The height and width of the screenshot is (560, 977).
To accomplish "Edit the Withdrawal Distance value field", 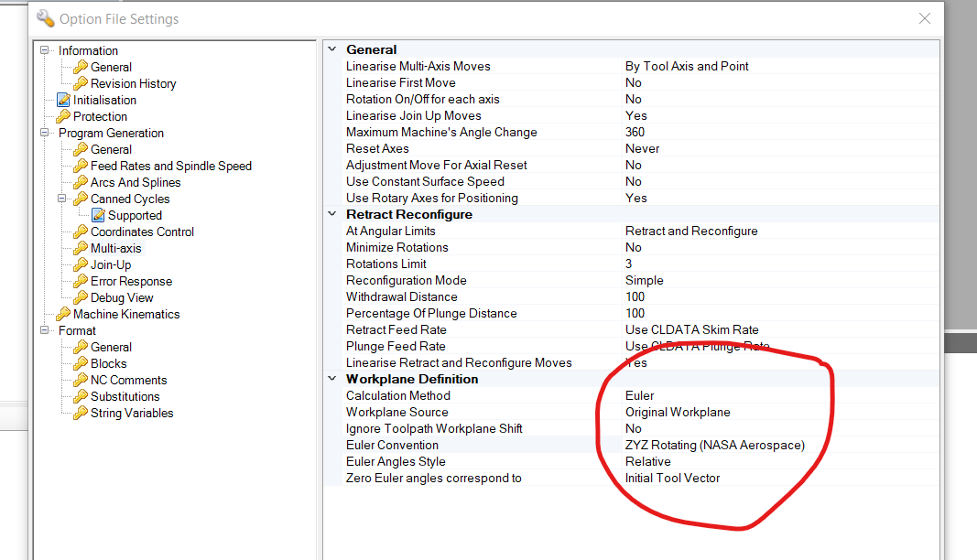I will click(714, 296).
